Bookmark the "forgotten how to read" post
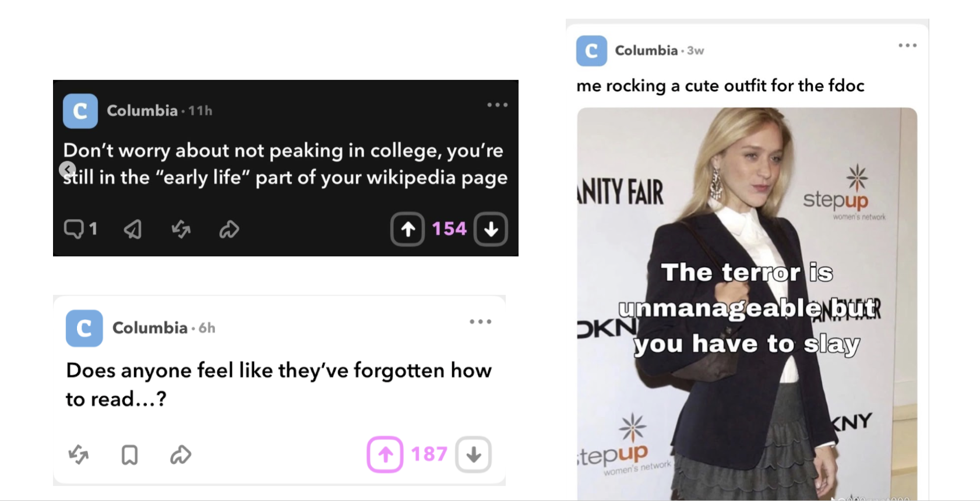 pos(129,454)
